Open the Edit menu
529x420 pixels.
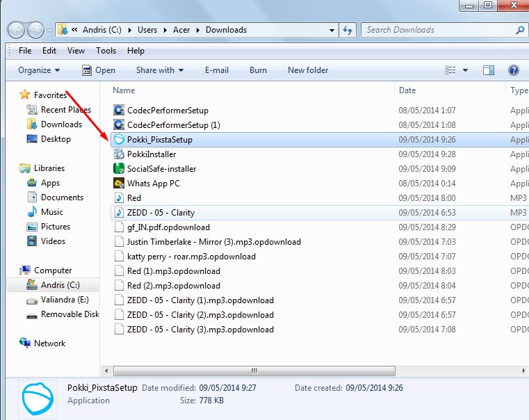(49, 51)
